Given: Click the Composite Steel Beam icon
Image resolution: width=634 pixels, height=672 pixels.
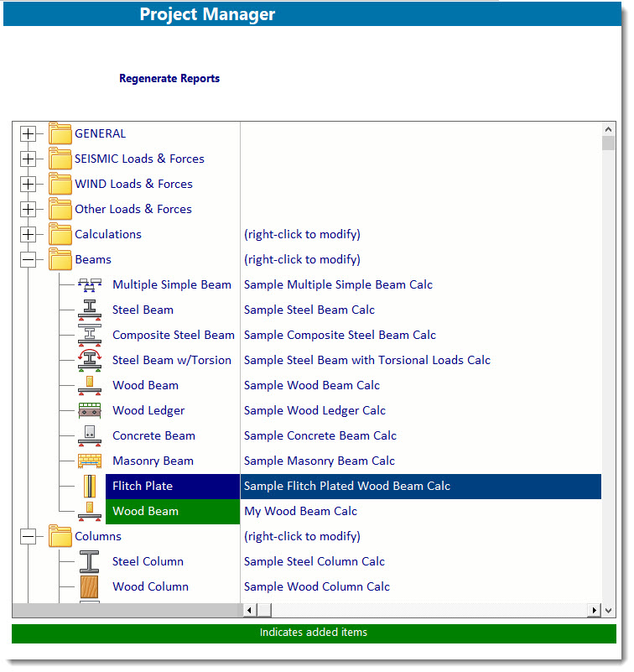Looking at the screenshot, I should (89, 336).
